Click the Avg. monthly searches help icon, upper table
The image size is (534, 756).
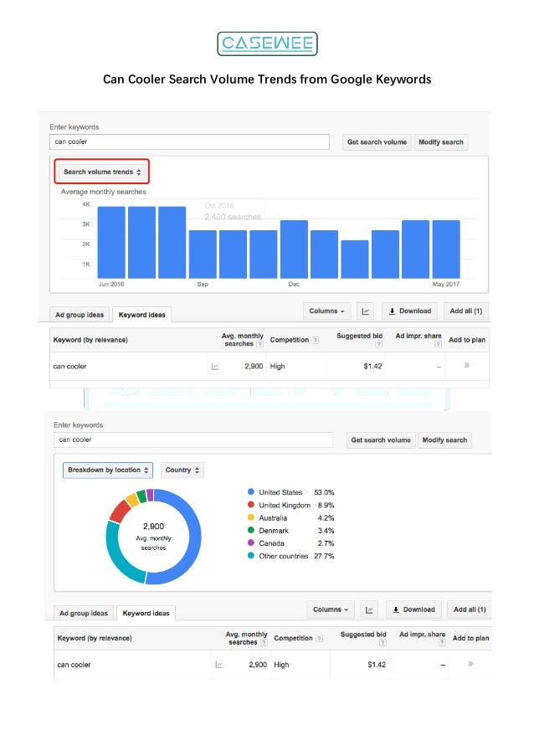click(x=259, y=344)
